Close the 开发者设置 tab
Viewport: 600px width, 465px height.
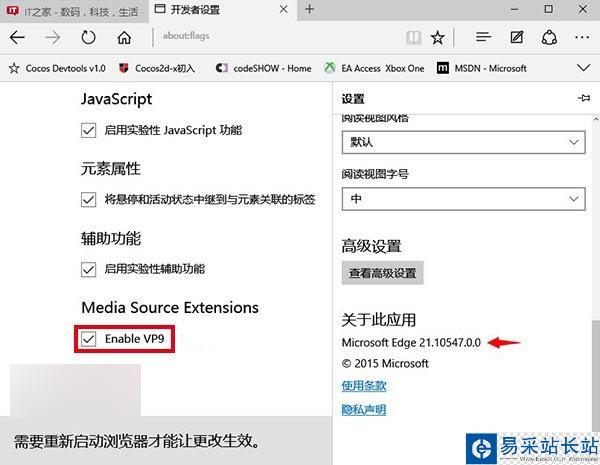point(284,9)
